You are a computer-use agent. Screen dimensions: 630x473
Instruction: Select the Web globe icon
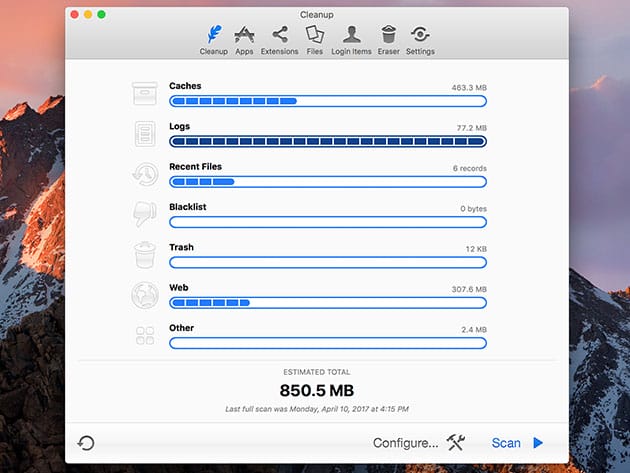(145, 295)
